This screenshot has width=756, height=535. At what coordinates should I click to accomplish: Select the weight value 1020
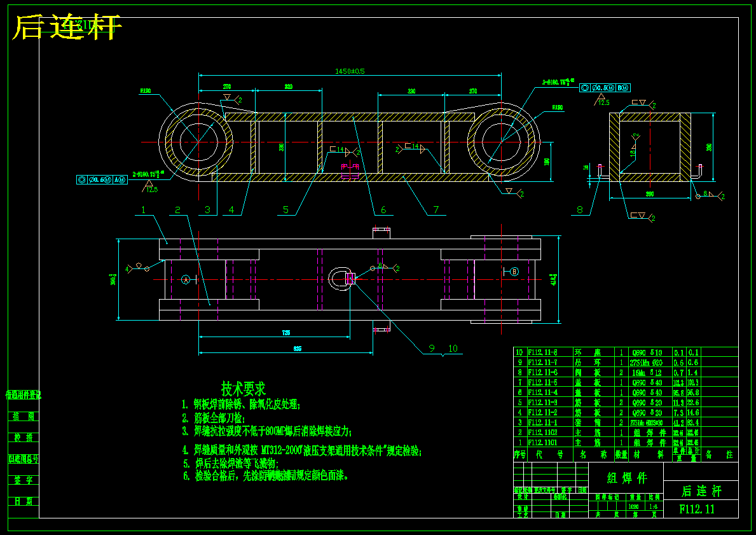pos(633,506)
